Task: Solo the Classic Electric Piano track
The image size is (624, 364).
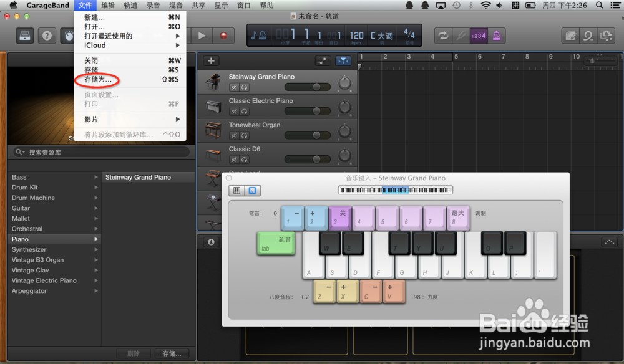Action: coord(244,112)
